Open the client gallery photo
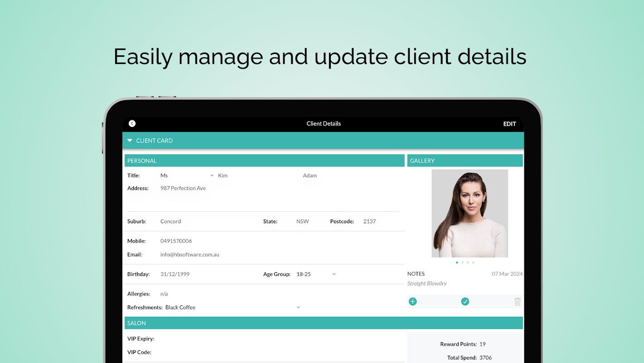The width and height of the screenshot is (644, 363). click(x=470, y=213)
